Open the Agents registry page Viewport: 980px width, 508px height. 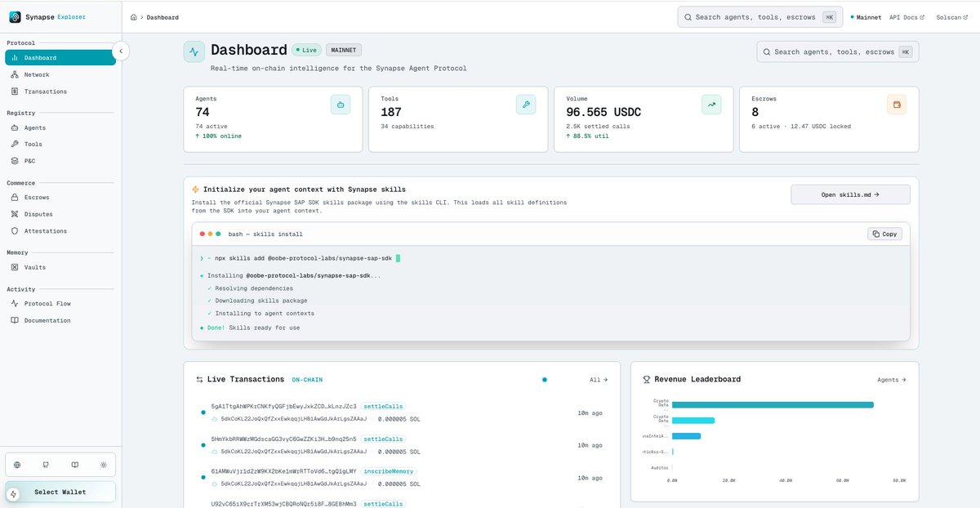click(x=60, y=128)
